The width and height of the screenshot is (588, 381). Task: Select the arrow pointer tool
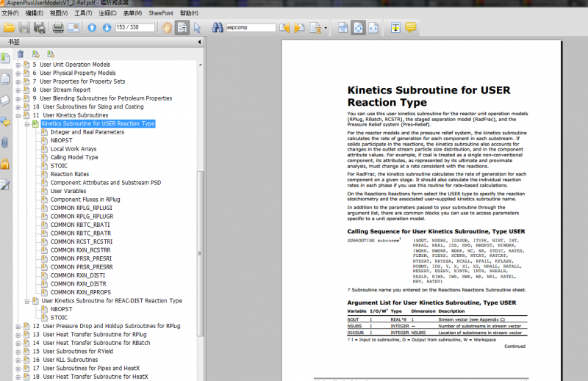coord(197,28)
